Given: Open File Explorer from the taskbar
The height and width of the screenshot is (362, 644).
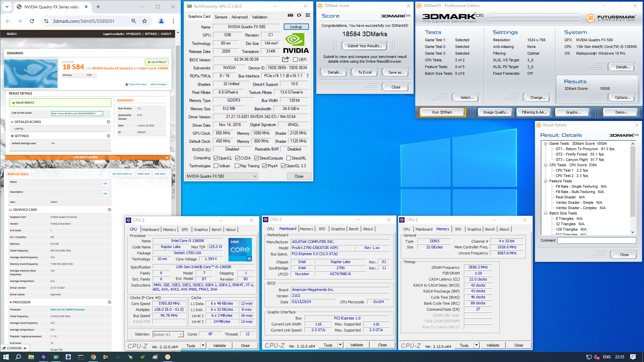Looking at the screenshot, I should point(31,357).
